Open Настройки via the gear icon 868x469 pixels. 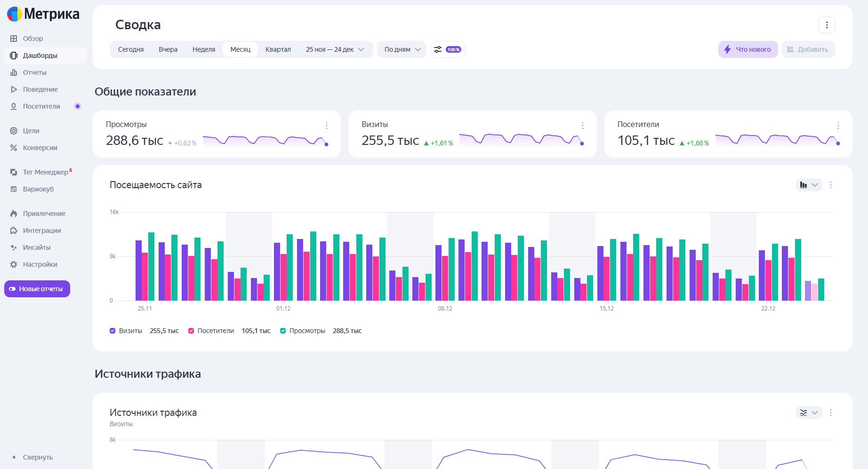pyautogui.click(x=14, y=264)
